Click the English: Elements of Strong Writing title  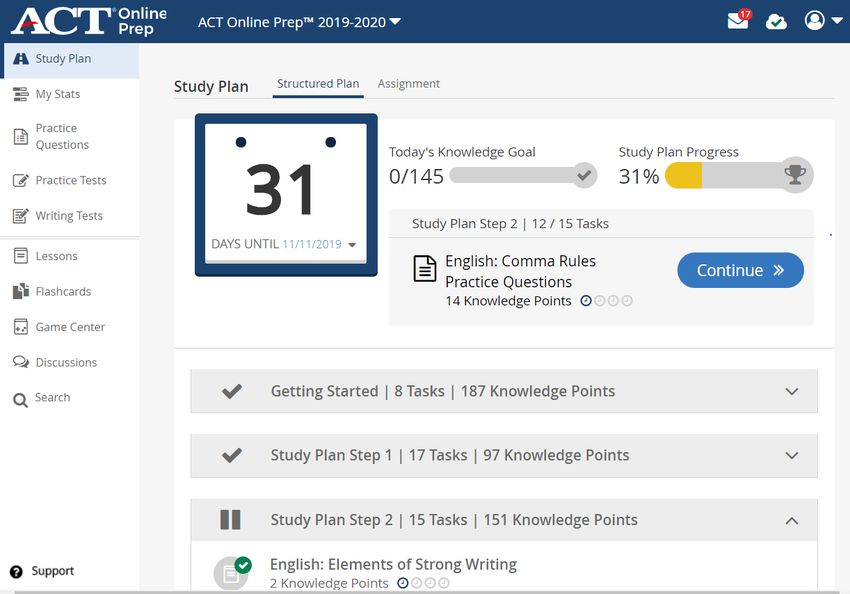[x=394, y=564]
